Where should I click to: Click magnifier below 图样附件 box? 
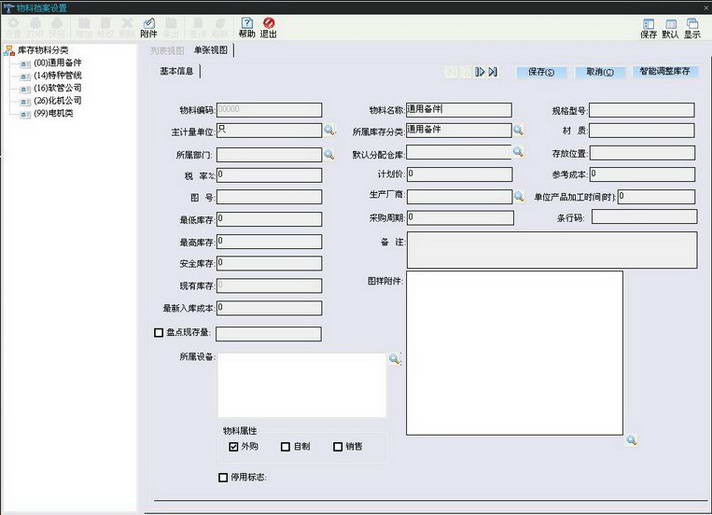click(631, 440)
